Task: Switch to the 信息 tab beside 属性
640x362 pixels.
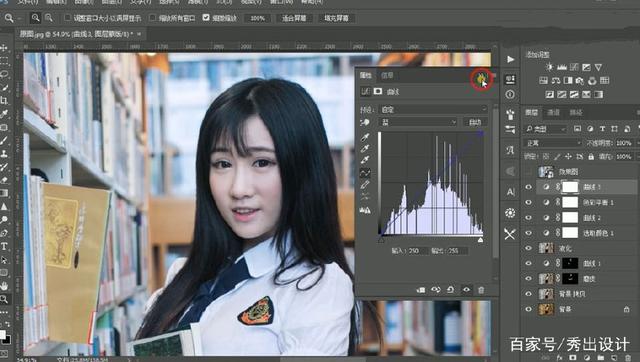Action: pos(387,76)
